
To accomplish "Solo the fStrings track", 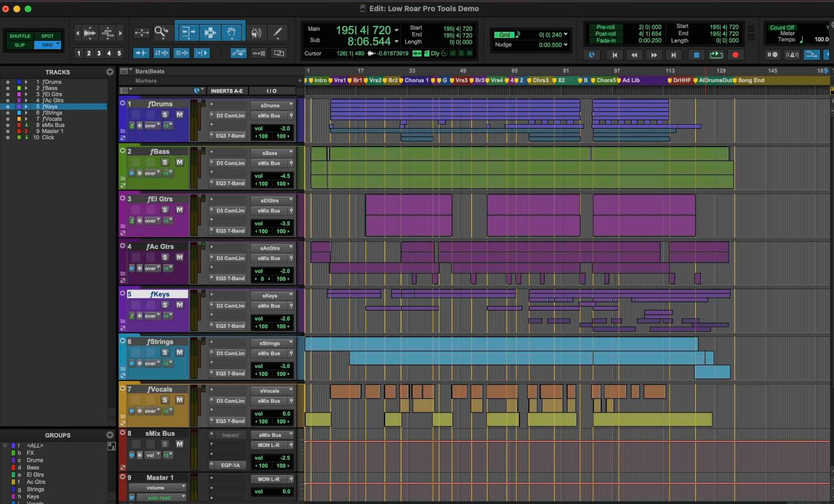I will [165, 352].
